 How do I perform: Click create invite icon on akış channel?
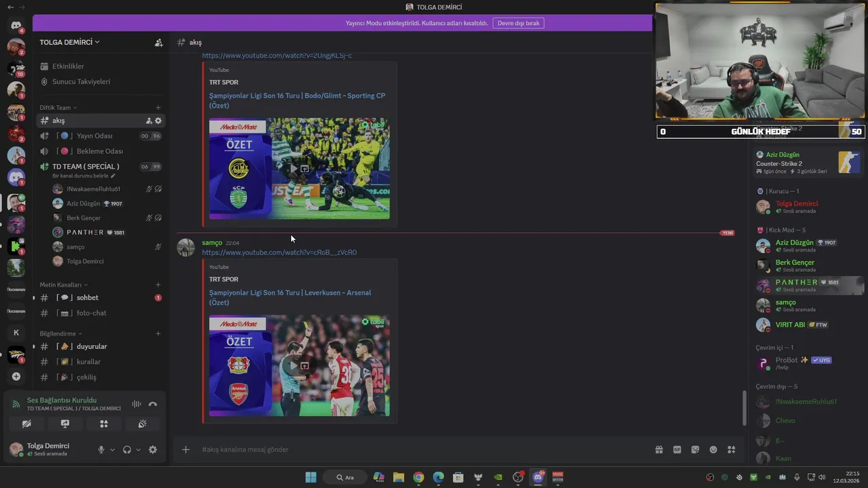click(149, 121)
